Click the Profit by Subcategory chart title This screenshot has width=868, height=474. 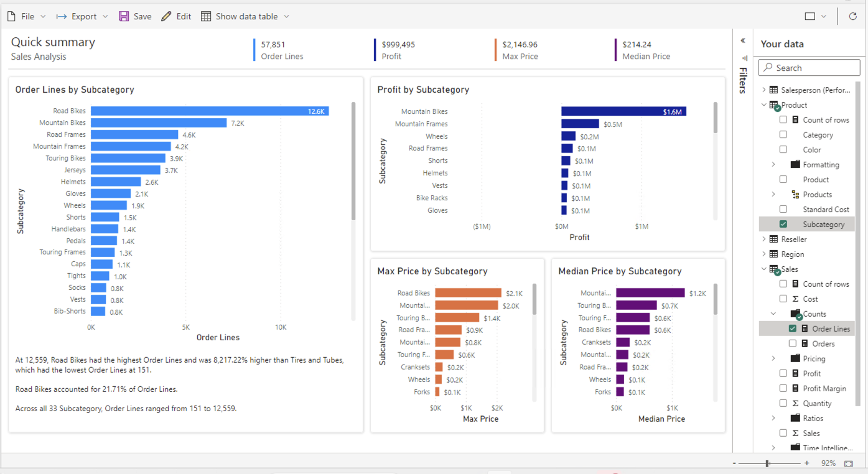[423, 90]
